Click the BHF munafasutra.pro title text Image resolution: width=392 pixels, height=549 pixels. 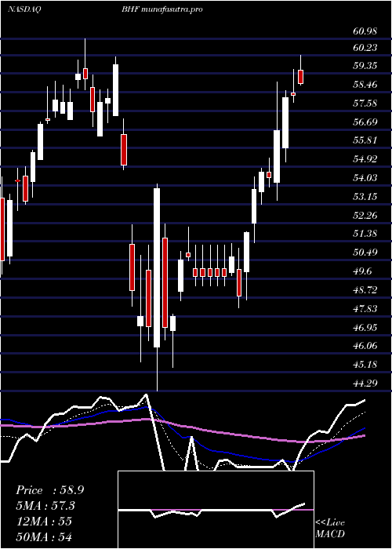(162, 9)
